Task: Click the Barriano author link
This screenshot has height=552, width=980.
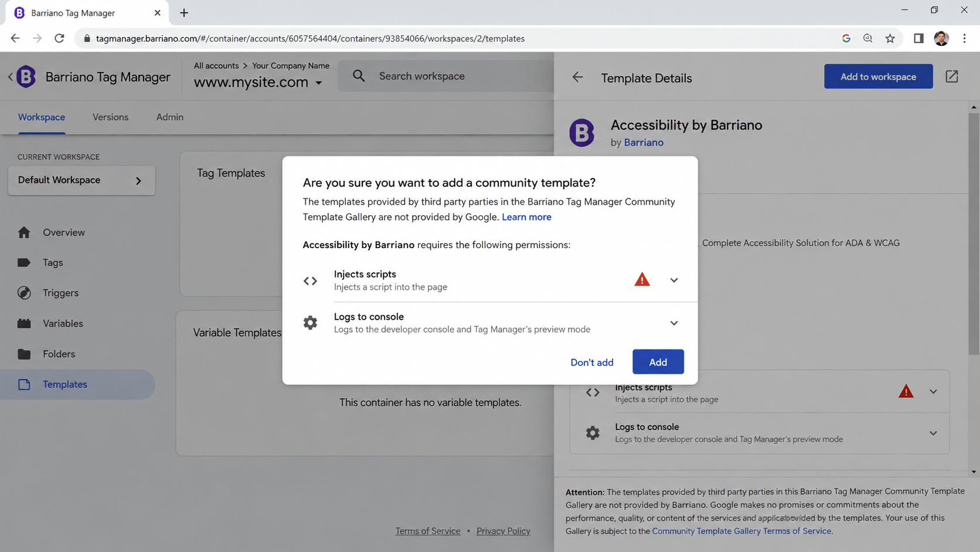Action: coord(644,143)
